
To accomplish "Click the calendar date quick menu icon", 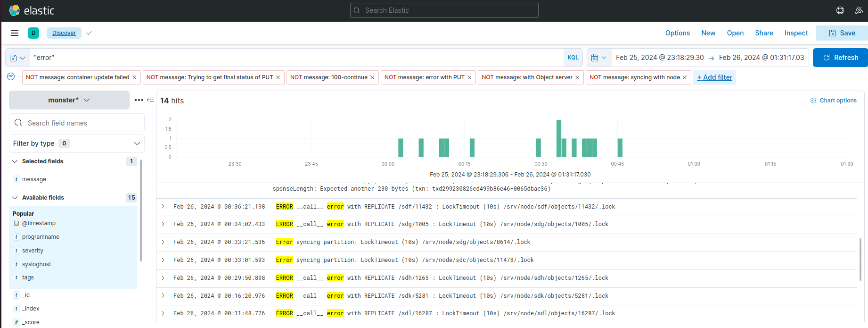I will pyautogui.click(x=598, y=58).
